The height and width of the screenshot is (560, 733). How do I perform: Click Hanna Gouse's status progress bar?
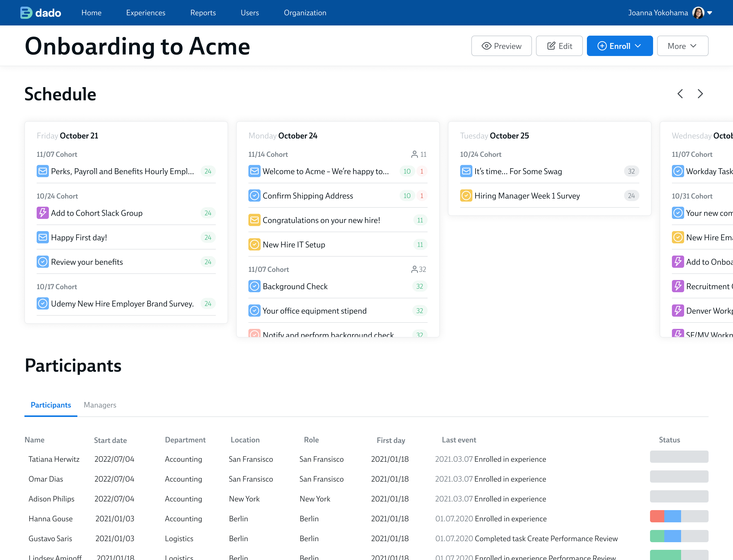pyautogui.click(x=679, y=516)
